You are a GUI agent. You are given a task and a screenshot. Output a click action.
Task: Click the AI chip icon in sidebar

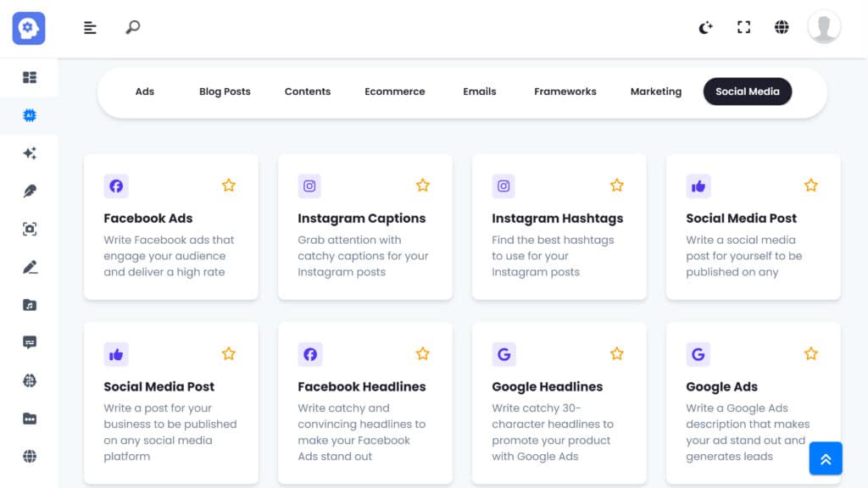(30, 115)
